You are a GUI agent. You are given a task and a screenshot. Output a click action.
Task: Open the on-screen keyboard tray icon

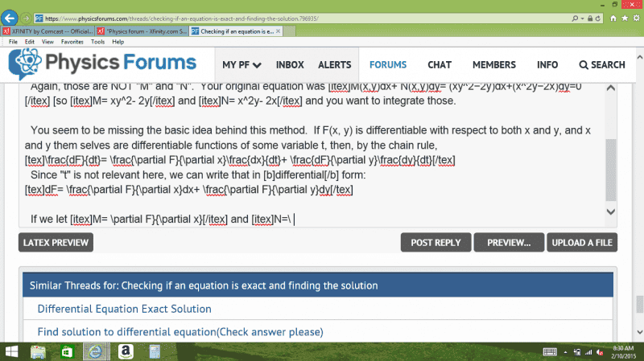(x=551, y=351)
